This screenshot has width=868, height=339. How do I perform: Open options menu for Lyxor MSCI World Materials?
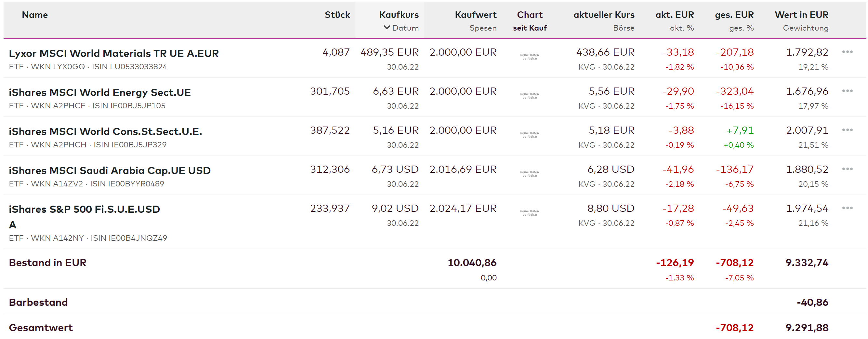pyautogui.click(x=847, y=52)
